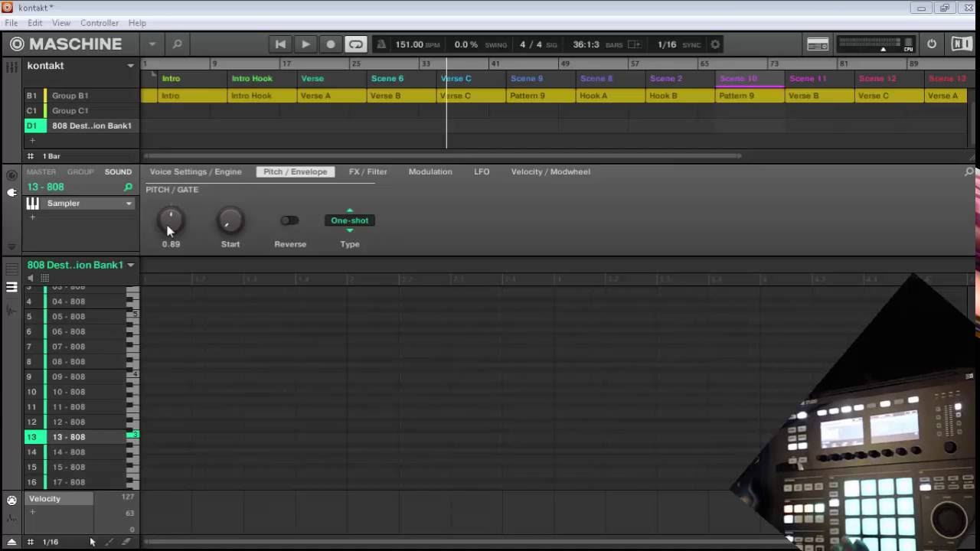Screen dimensions: 980x551
Task: Expand the 808 Dest..ion Bank1 pattern dropdown
Action: pyautogui.click(x=130, y=266)
